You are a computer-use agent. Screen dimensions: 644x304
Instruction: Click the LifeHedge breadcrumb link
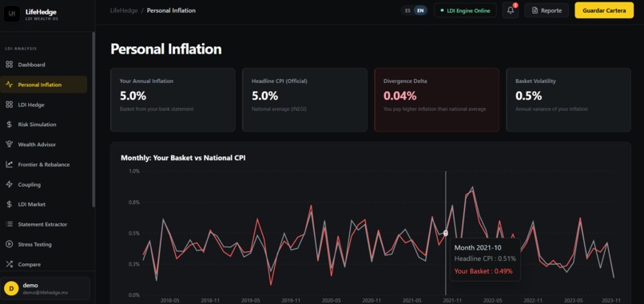123,10
